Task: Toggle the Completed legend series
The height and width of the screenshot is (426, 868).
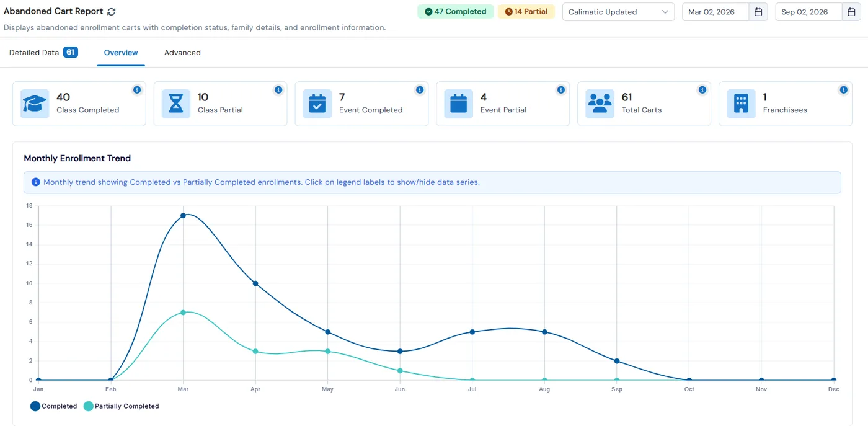Action: tap(54, 406)
